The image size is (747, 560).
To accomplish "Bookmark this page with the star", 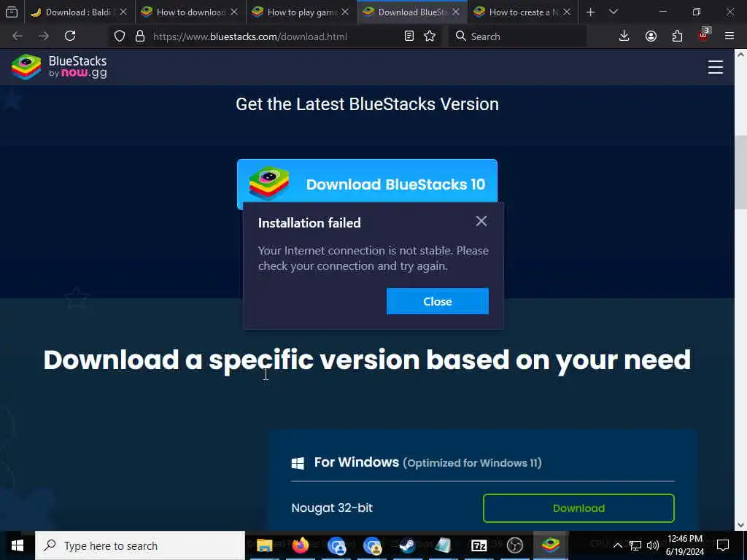I will [430, 36].
